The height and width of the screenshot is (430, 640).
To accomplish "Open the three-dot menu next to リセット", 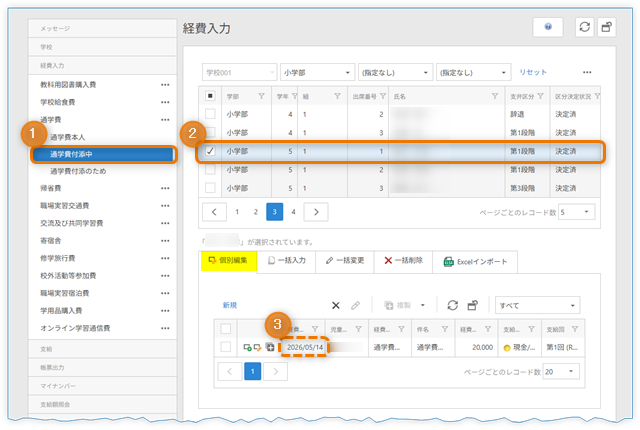I will pos(587,72).
